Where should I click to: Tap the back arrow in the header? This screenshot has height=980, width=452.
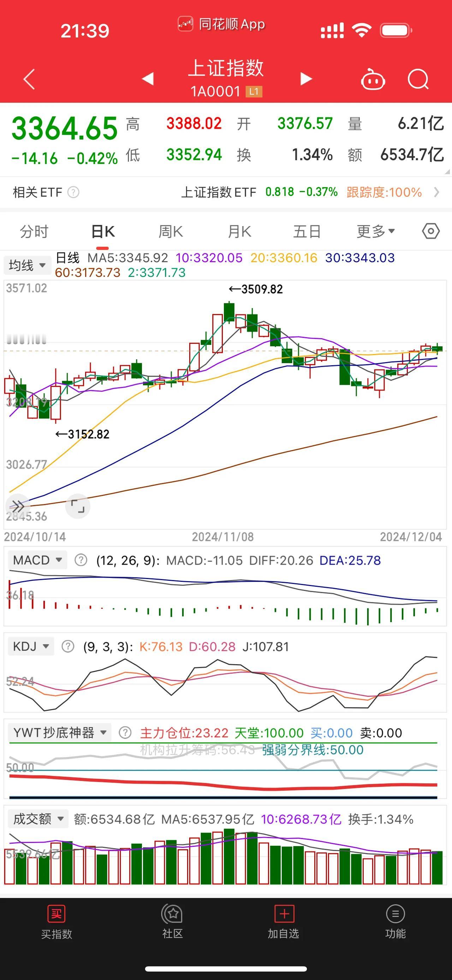click(29, 79)
